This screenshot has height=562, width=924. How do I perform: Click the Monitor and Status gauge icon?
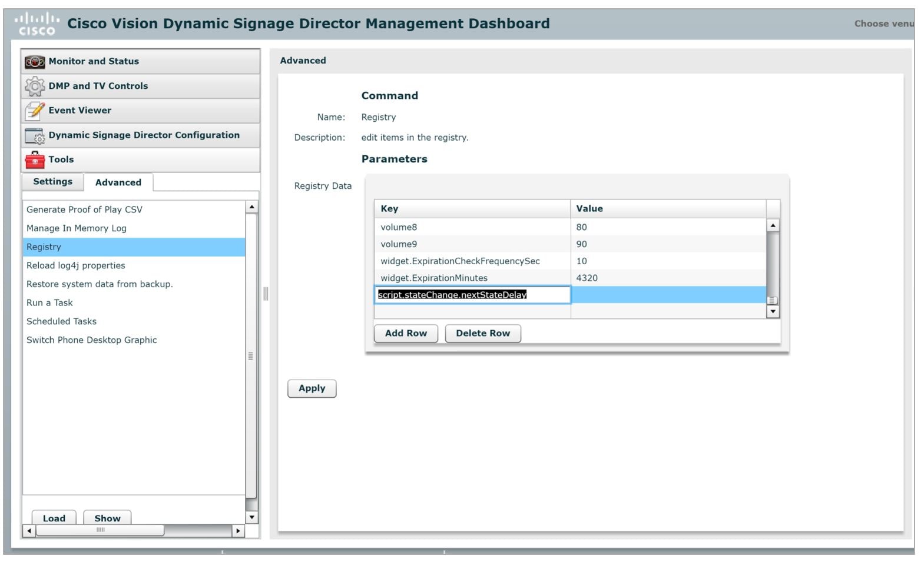pyautogui.click(x=35, y=62)
